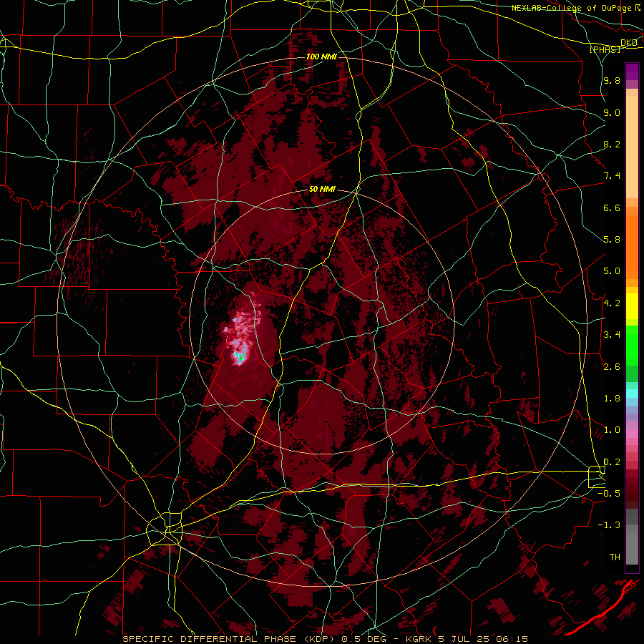Click the -0.5 value on the scale
The width and height of the screenshot is (644, 644).
[x=609, y=494]
